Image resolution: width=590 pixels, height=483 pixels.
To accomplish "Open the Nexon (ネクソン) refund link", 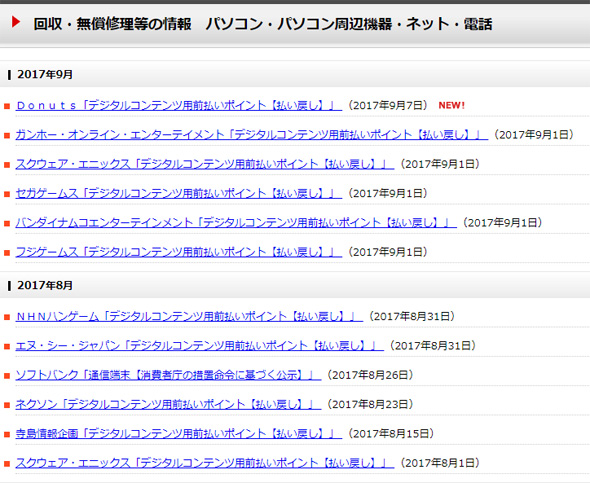I will click(168, 404).
